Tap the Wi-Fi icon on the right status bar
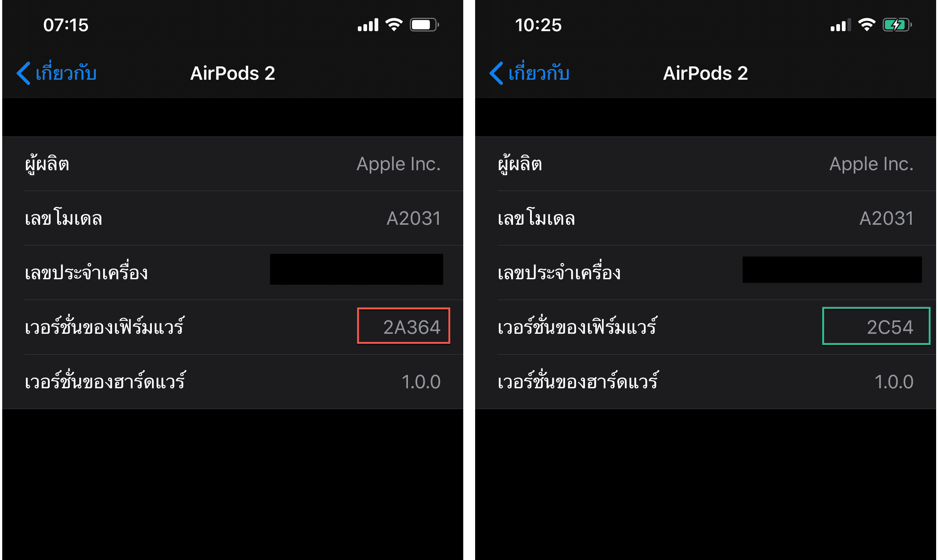The height and width of the screenshot is (560, 938). (x=867, y=24)
